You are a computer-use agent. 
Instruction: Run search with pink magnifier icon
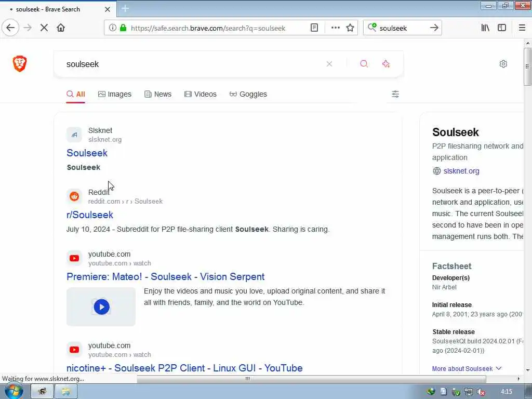364,64
